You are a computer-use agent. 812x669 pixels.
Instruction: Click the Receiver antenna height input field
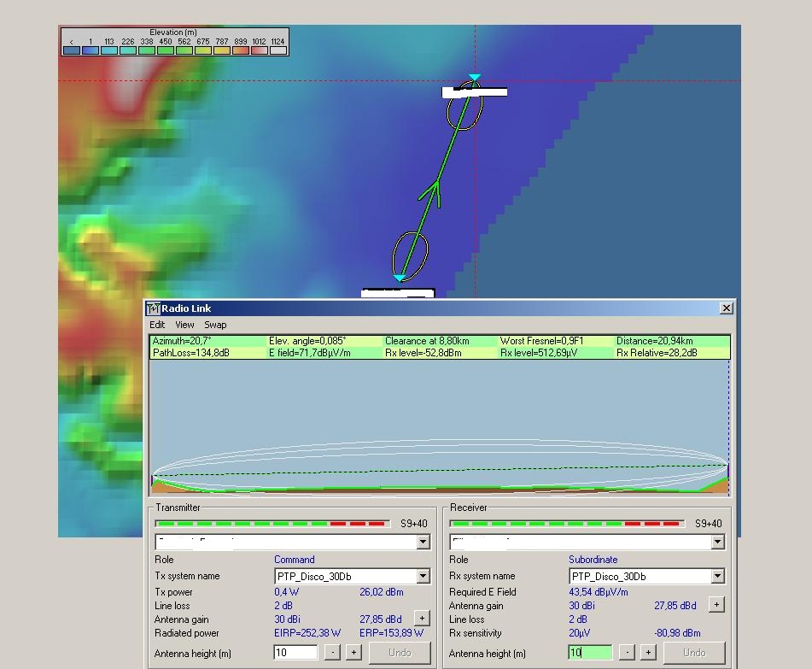590,653
